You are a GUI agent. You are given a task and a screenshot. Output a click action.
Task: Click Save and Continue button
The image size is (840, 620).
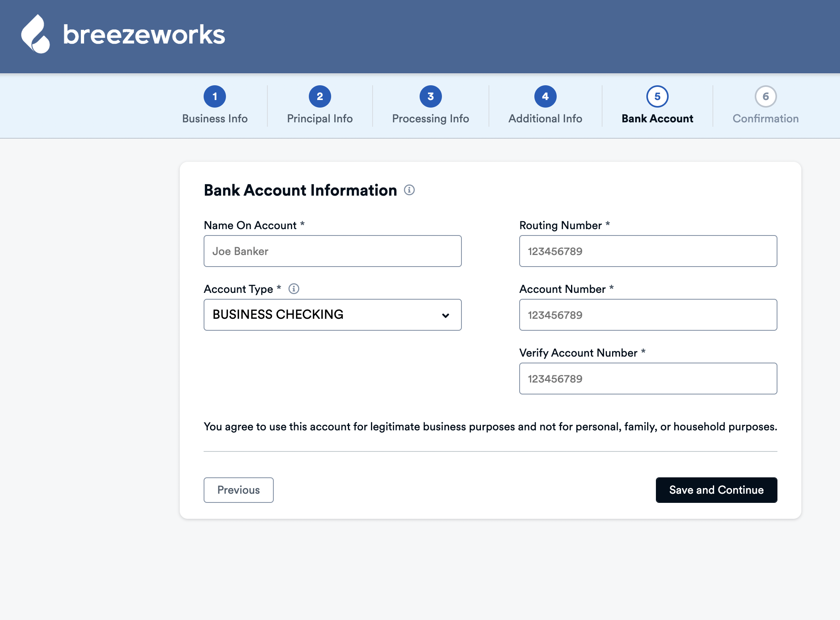(x=716, y=490)
